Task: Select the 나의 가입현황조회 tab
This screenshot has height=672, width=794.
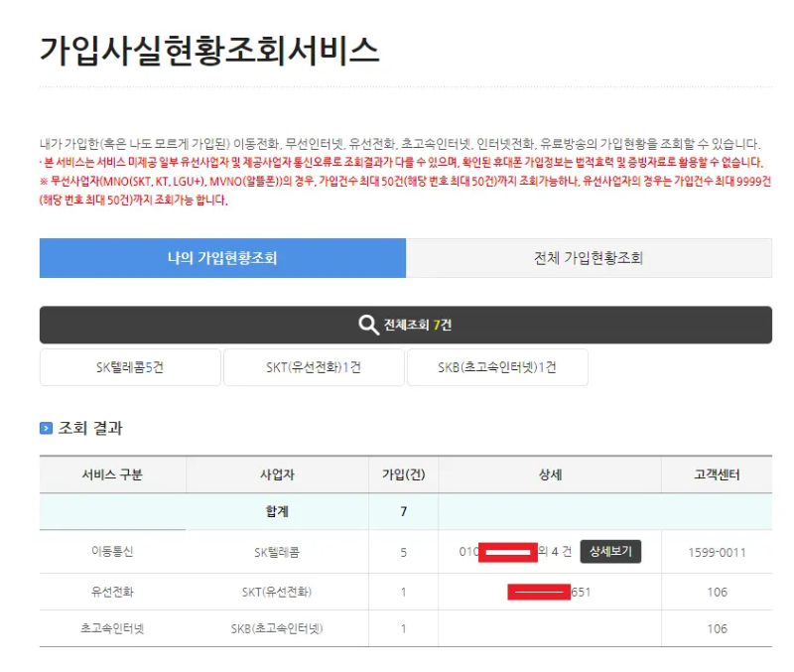Action: [222, 257]
